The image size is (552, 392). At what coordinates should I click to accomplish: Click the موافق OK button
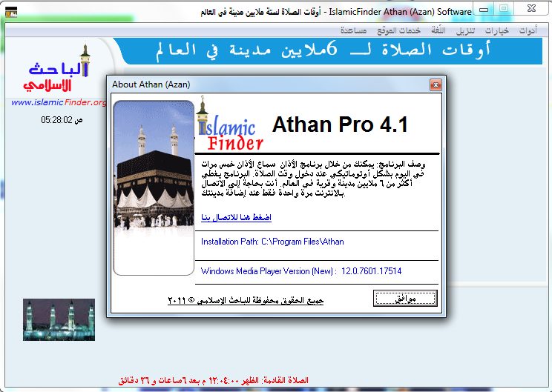405,298
